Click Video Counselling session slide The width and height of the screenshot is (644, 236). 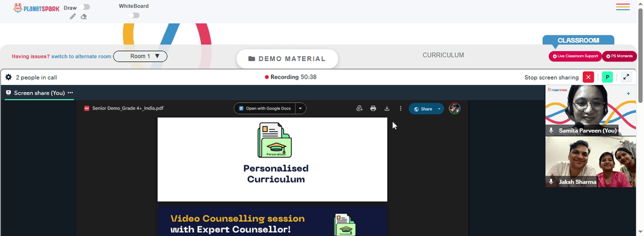(x=272, y=221)
